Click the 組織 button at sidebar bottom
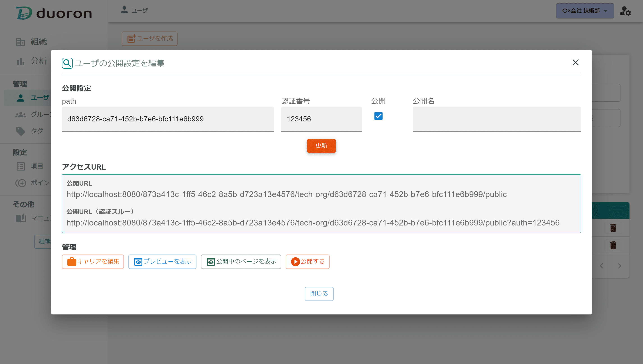The height and width of the screenshot is (364, 643). tap(43, 241)
